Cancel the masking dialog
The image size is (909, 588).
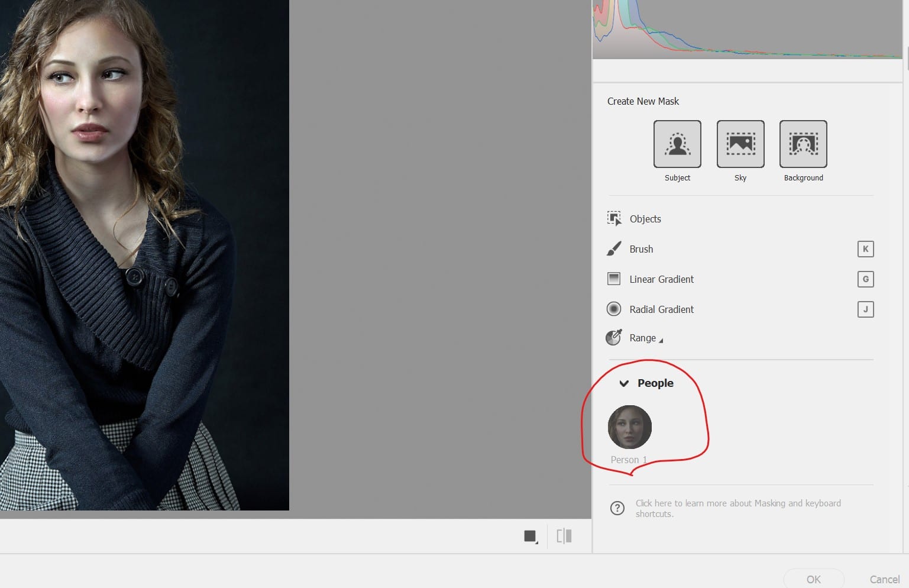[x=884, y=580]
